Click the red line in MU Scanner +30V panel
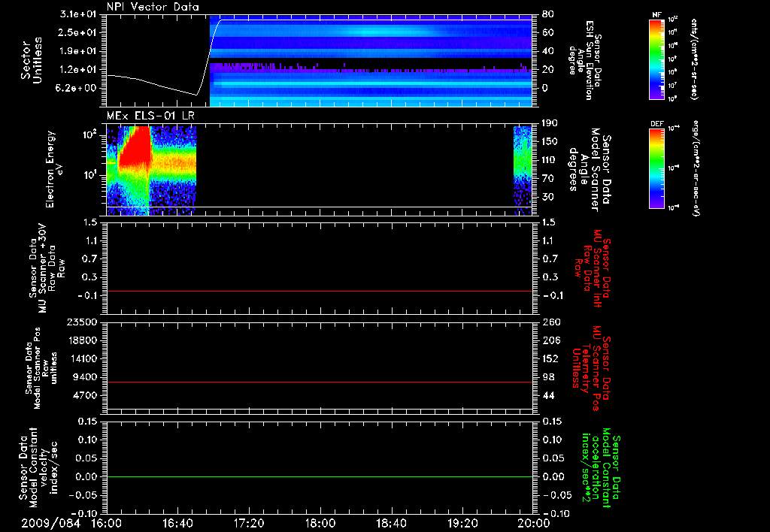The width and height of the screenshot is (770, 532). [319, 291]
